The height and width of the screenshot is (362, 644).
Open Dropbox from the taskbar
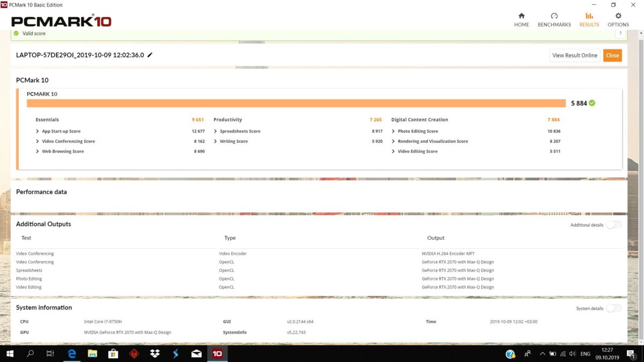coord(155,353)
